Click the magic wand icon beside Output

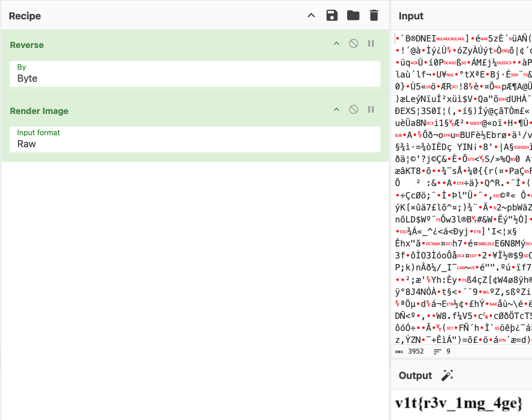(447, 375)
